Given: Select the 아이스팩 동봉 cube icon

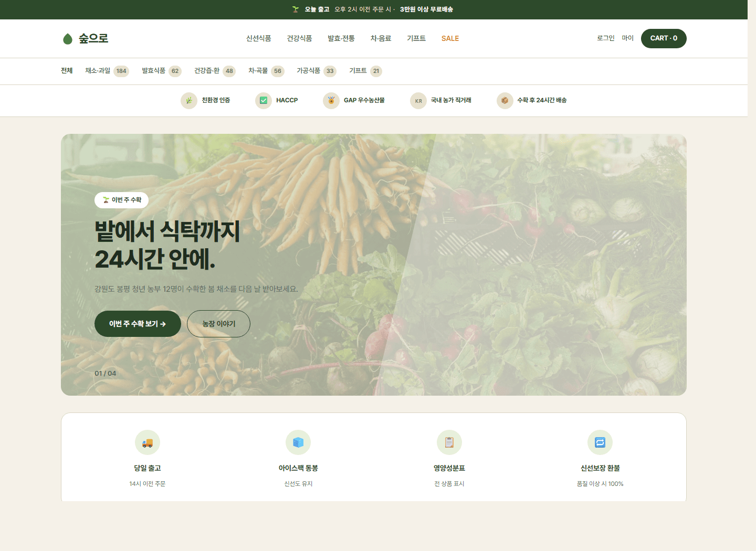Looking at the screenshot, I should tap(298, 442).
